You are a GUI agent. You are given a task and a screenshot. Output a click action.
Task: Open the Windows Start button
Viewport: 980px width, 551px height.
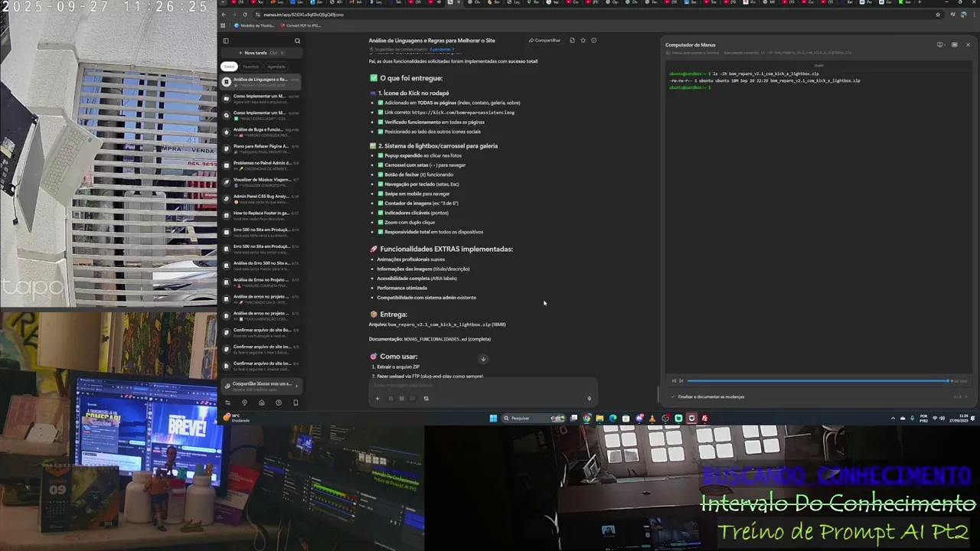(x=493, y=418)
